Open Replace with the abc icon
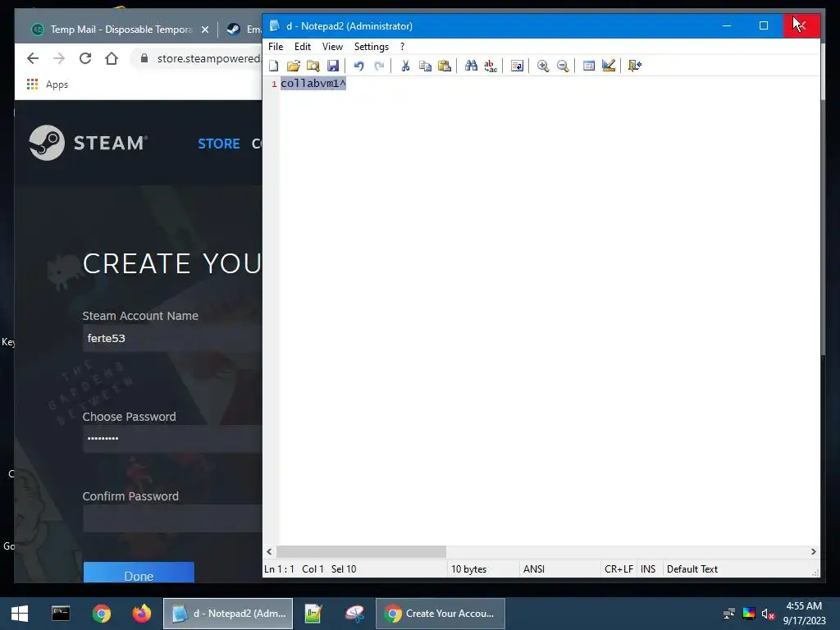This screenshot has height=630, width=840. [x=491, y=66]
